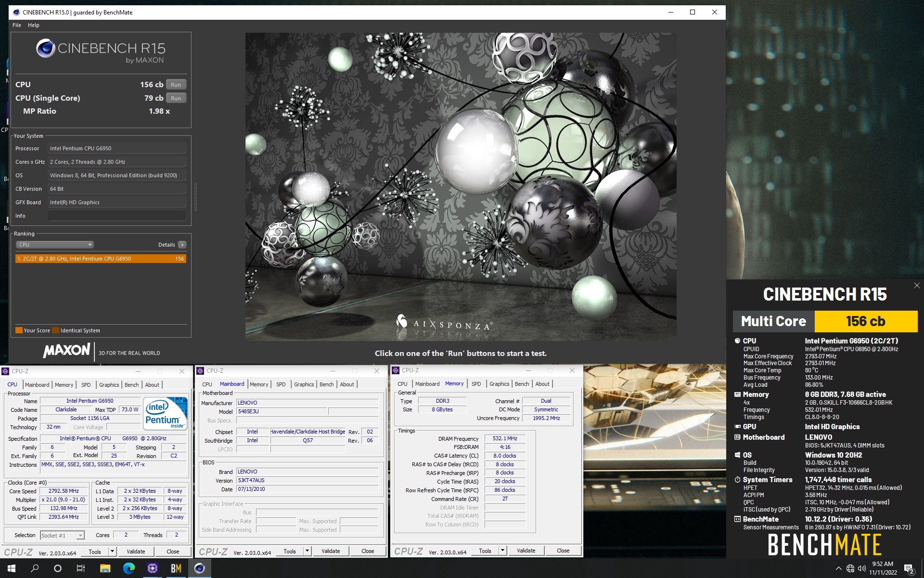Open the Ranking CPU dropdown

pyautogui.click(x=55, y=245)
